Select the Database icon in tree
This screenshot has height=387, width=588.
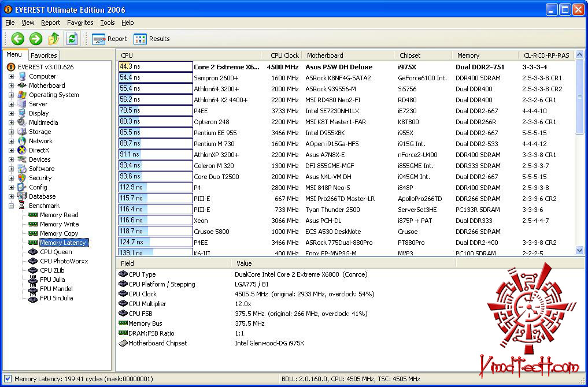click(22, 196)
